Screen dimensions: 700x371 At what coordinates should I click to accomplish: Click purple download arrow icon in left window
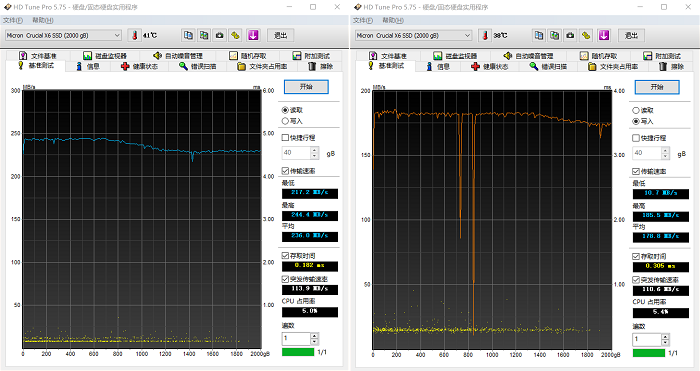(x=253, y=35)
